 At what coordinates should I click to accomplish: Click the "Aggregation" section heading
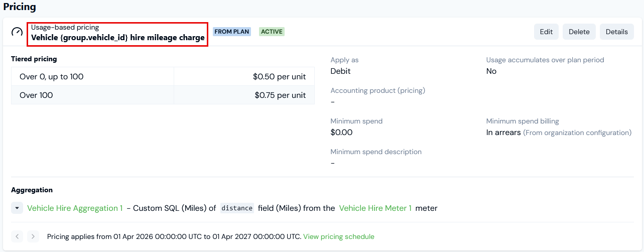pos(32,190)
